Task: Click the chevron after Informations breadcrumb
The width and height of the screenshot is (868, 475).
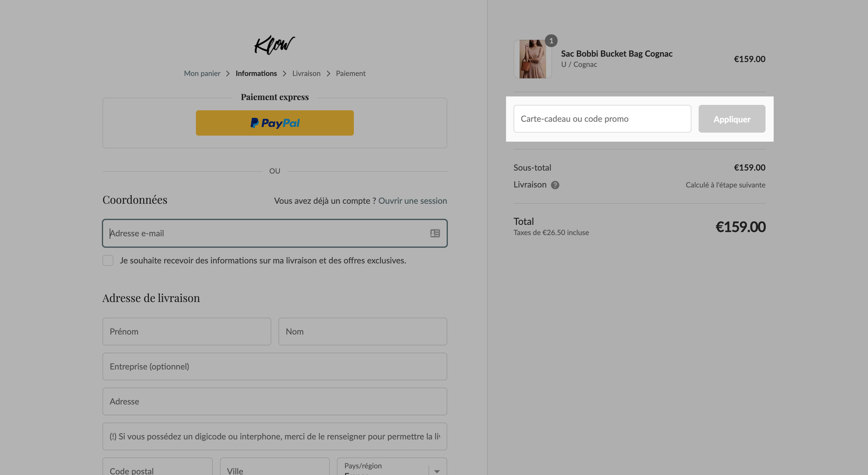Action: (x=285, y=74)
